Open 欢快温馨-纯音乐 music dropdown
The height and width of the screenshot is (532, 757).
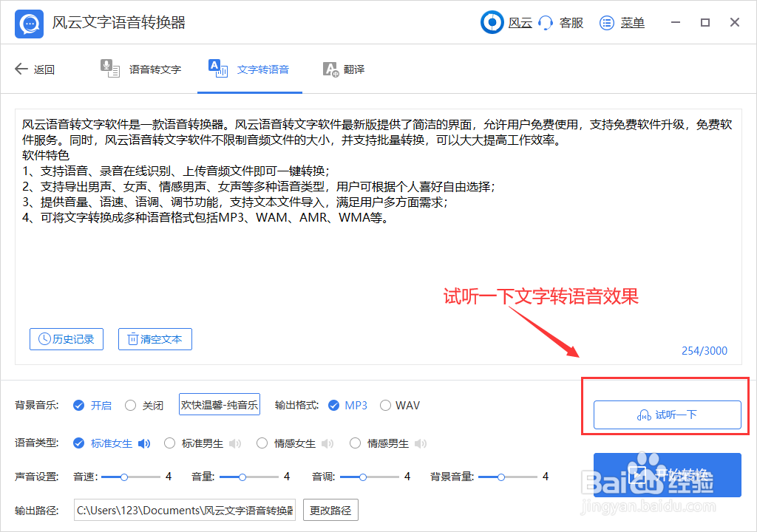(x=219, y=405)
